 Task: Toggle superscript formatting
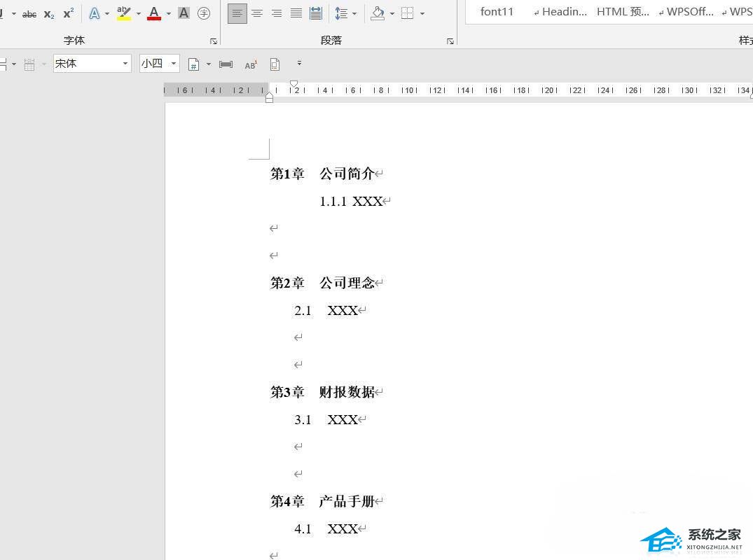click(x=69, y=13)
